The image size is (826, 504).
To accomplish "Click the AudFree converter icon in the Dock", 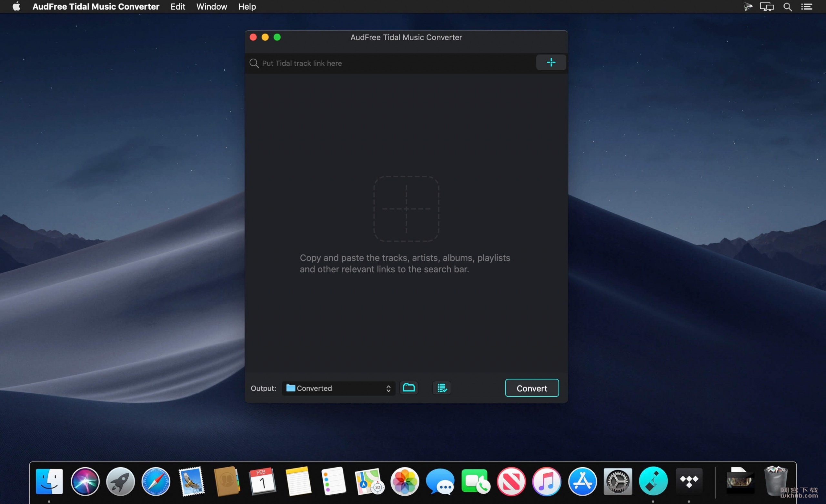I will [x=653, y=481].
